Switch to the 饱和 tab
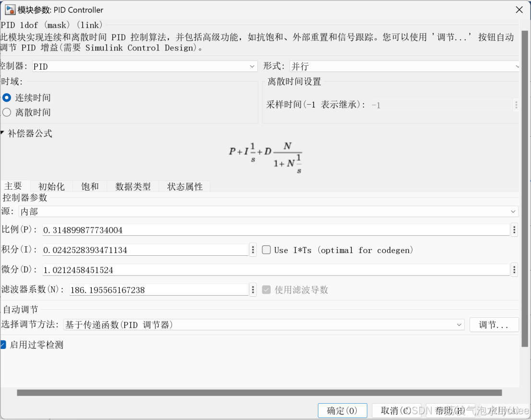The image size is (531, 420). click(x=90, y=186)
